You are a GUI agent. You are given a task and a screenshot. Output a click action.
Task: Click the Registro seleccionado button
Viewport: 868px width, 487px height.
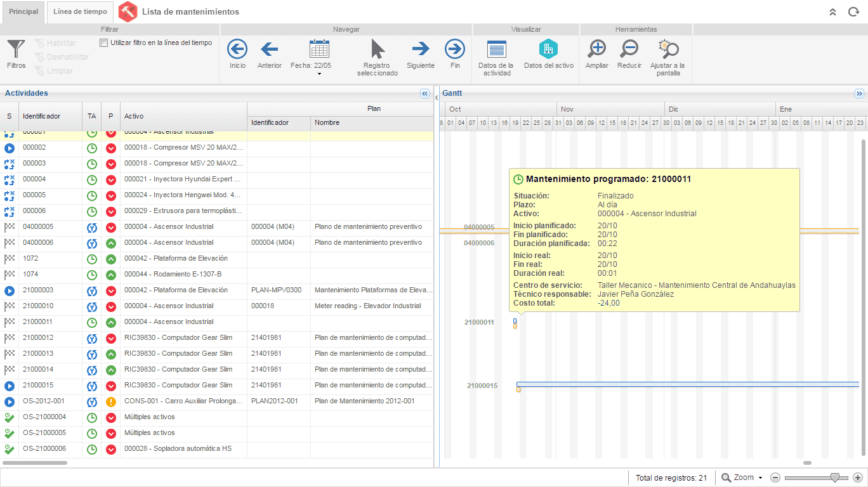coord(378,58)
